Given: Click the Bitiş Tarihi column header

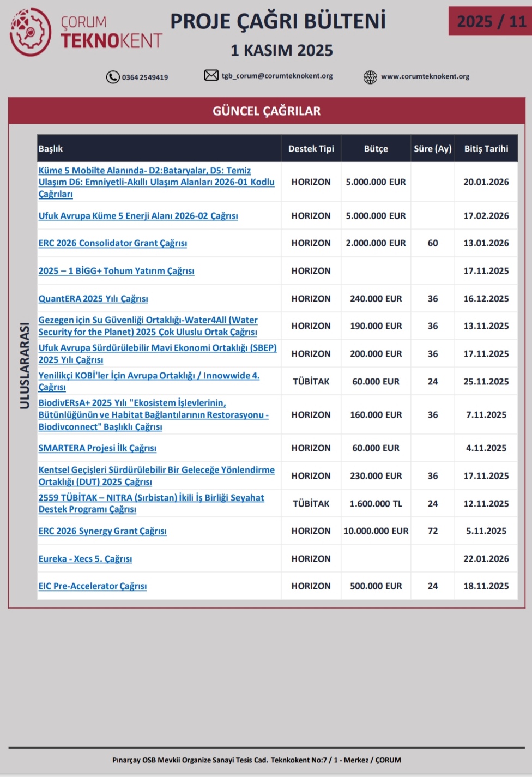Looking at the screenshot, I should [x=486, y=149].
